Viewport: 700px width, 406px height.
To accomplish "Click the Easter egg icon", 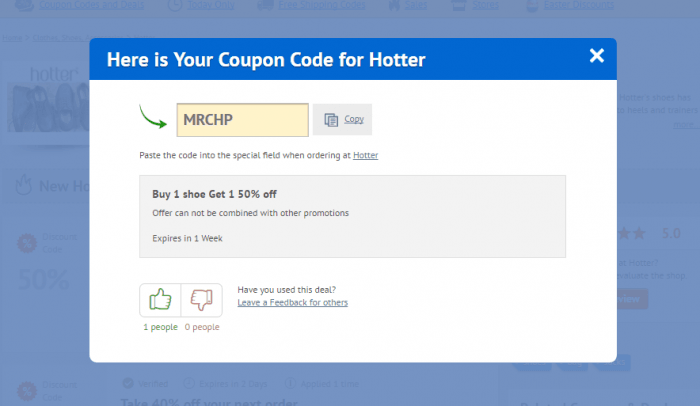I will tap(532, 5).
